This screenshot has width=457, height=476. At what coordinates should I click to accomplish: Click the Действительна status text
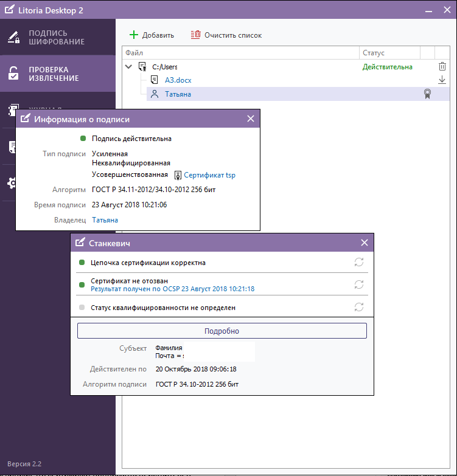388,67
